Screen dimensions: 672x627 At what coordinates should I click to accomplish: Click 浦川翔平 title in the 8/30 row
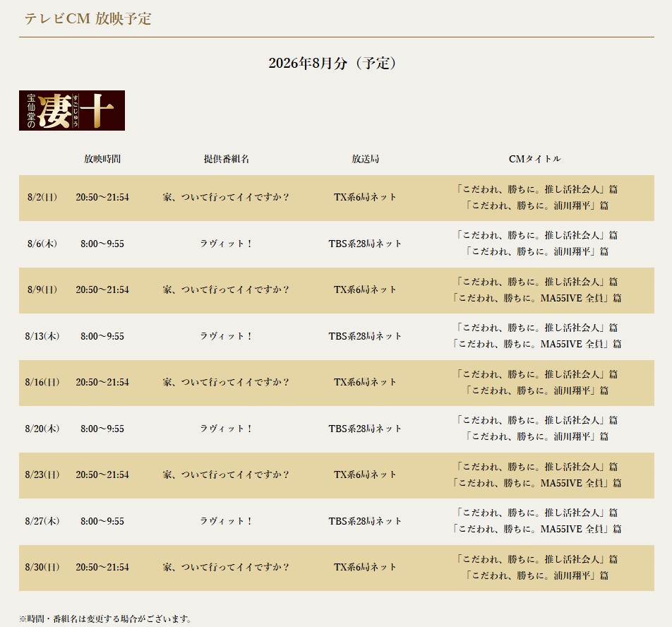click(x=537, y=575)
